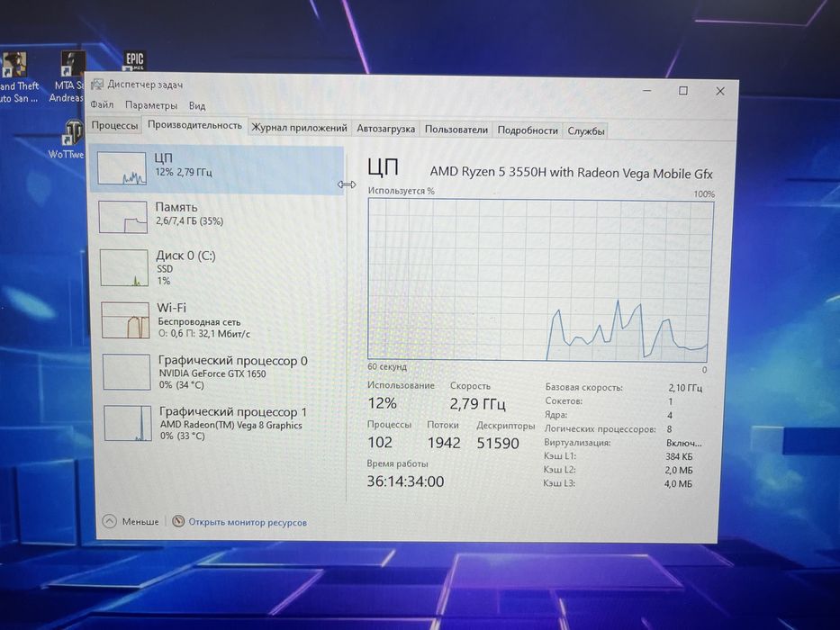Open the Пользователи tab
This screenshot has height=630, width=840.
point(456,130)
